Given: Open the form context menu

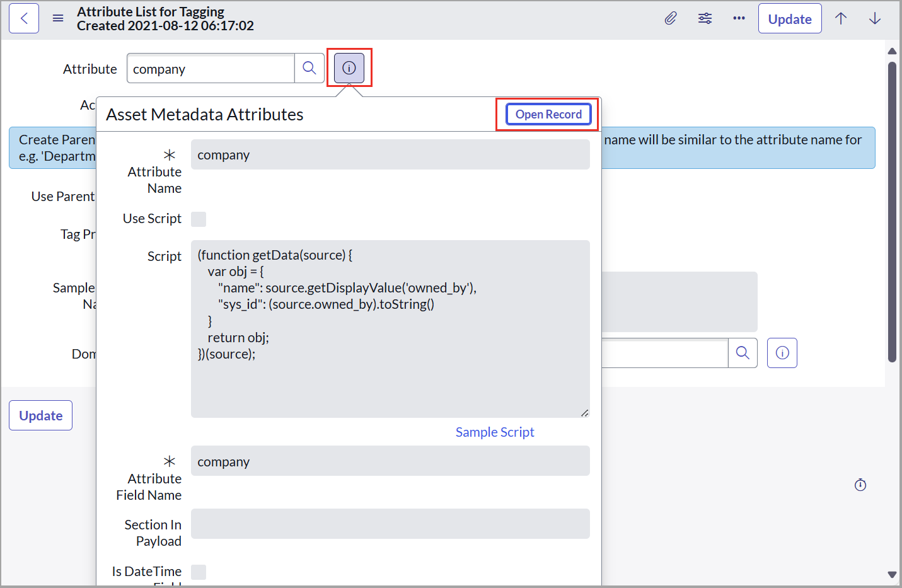Looking at the screenshot, I should tap(58, 18).
